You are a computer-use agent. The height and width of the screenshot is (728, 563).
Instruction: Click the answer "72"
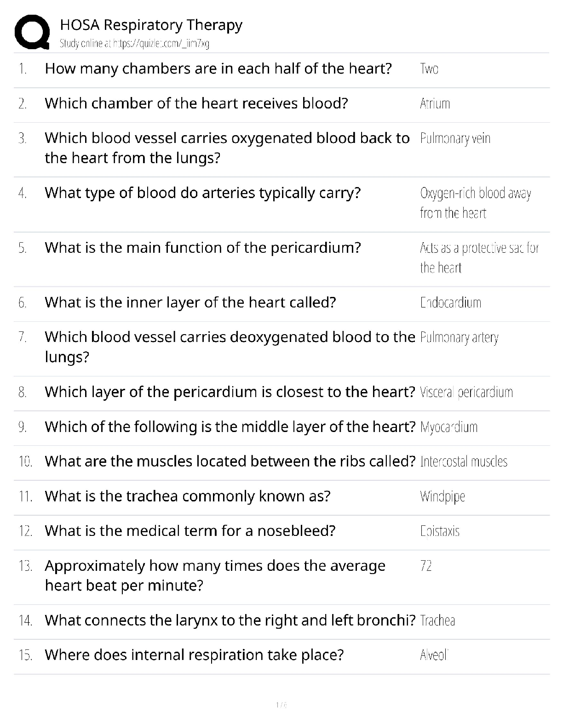click(x=426, y=566)
